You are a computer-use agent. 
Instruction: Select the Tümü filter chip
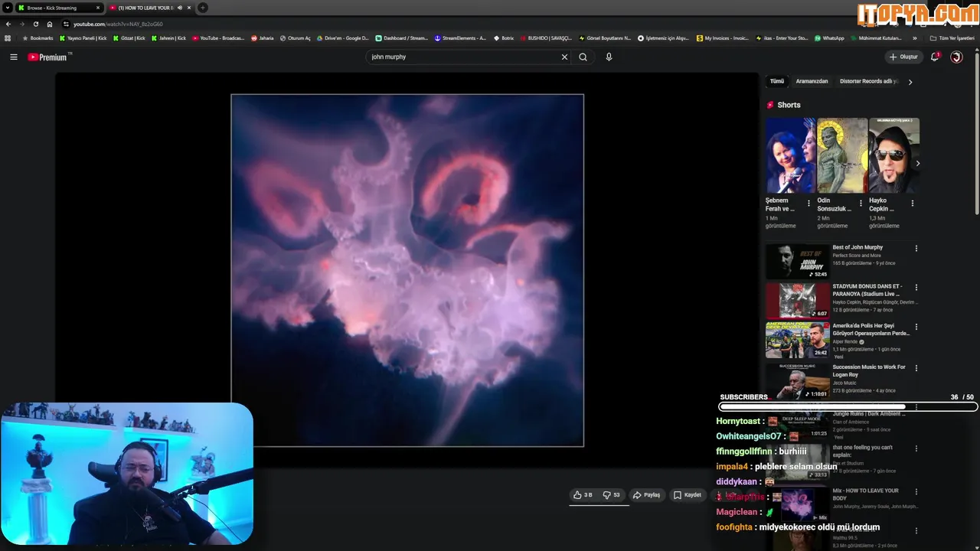click(x=777, y=81)
